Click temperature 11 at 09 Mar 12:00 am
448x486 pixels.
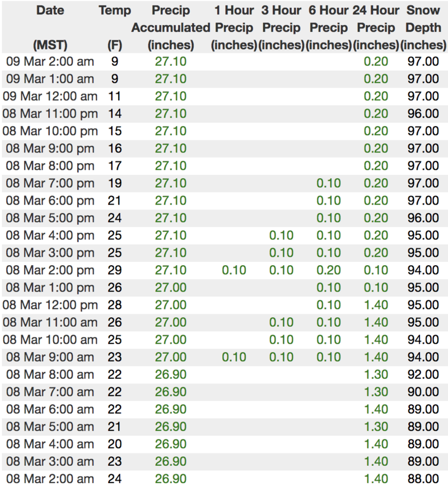click(x=115, y=96)
